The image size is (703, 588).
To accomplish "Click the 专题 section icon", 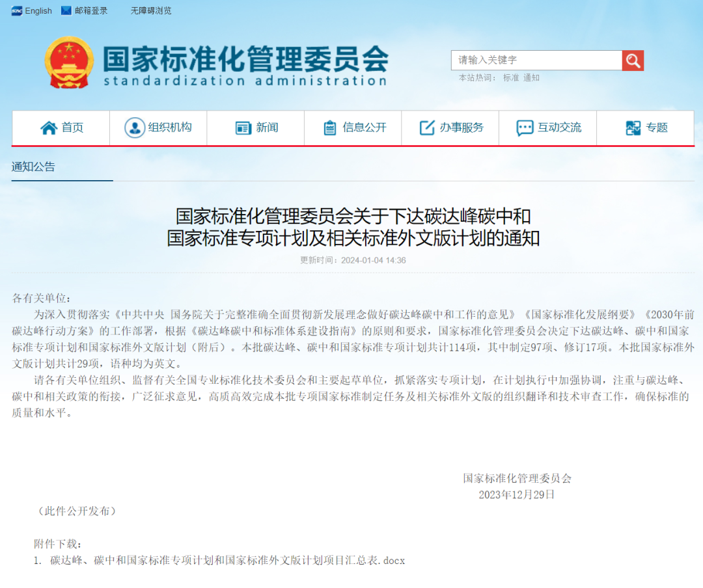I will coord(631,128).
